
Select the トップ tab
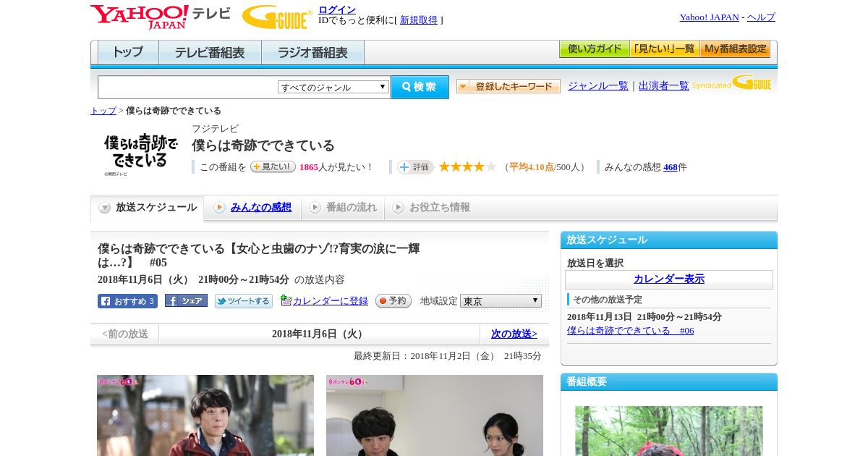tap(128, 53)
